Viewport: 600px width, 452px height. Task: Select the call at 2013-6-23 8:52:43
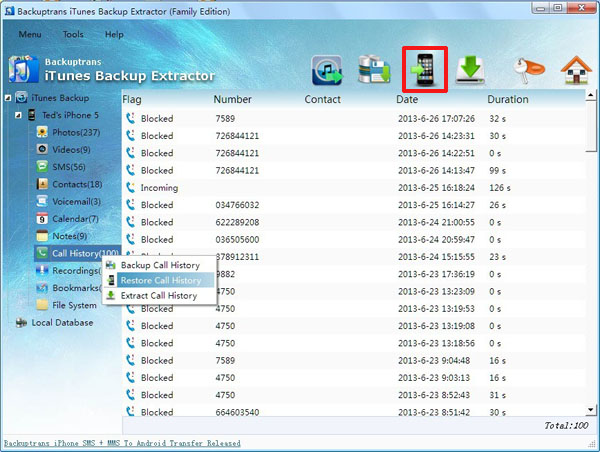[354, 395]
